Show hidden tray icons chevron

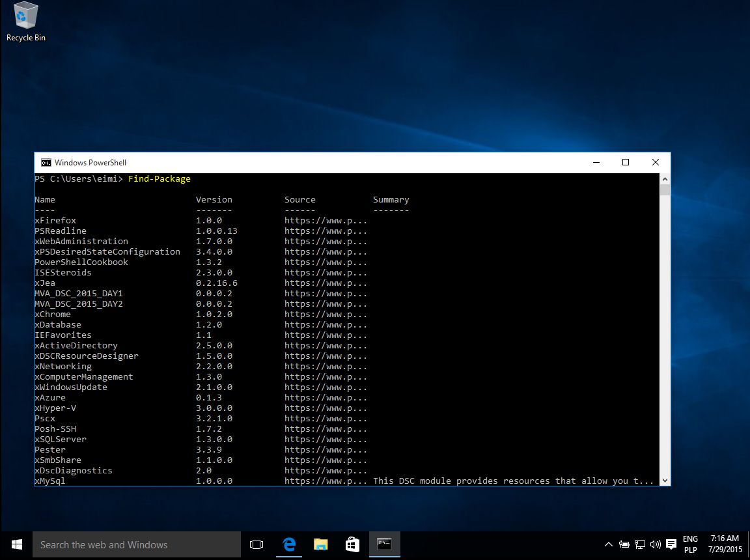(609, 544)
